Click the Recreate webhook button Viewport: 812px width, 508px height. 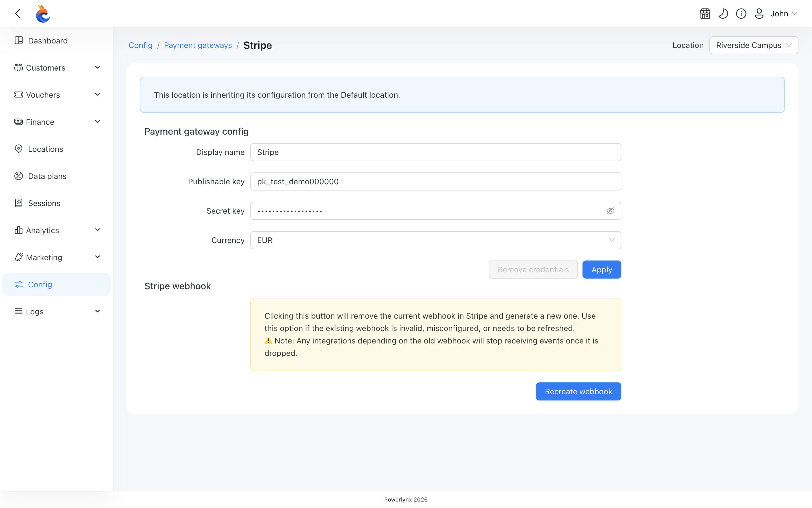579,391
